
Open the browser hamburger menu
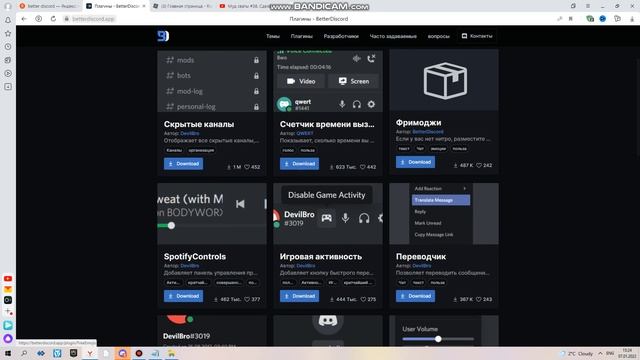click(x=588, y=6)
